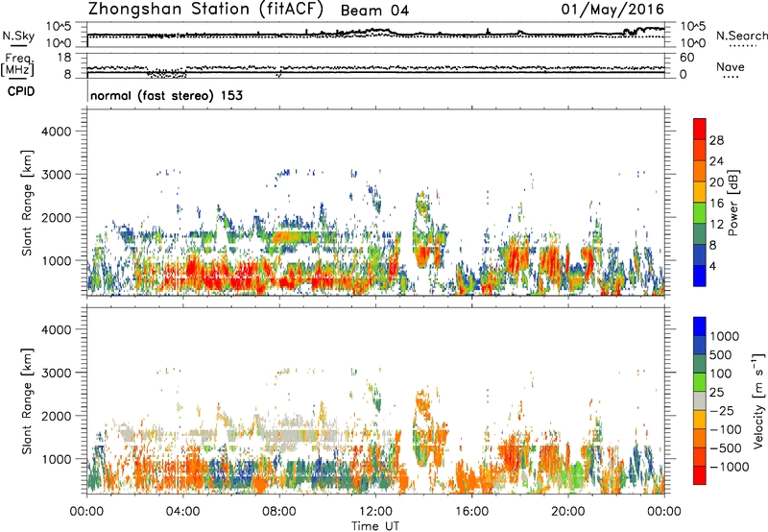Click the 'Power [dB]' colorbar label
The height and width of the screenshot is (532, 768).
(732, 203)
